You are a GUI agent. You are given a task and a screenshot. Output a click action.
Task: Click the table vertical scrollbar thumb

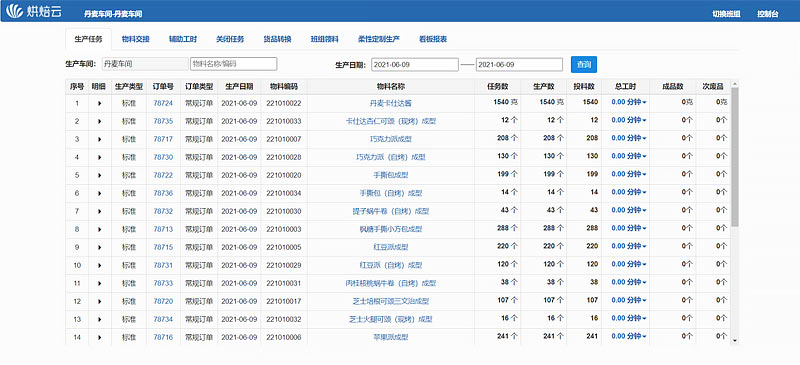[735, 157]
